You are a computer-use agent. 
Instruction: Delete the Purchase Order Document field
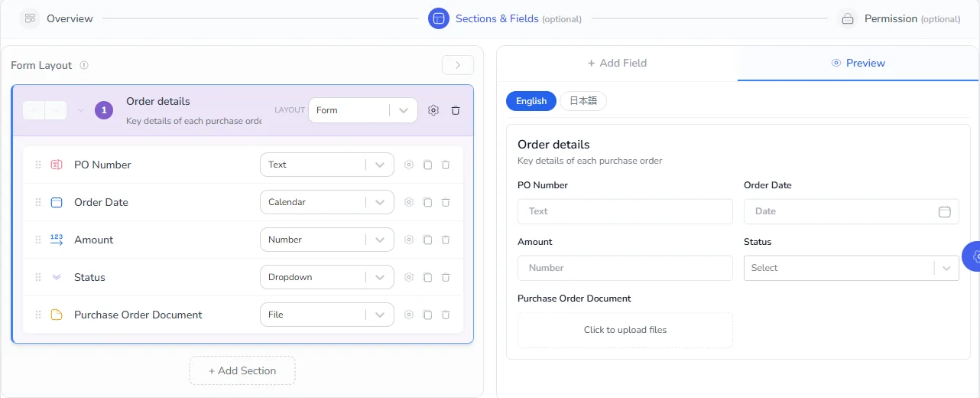coord(446,315)
